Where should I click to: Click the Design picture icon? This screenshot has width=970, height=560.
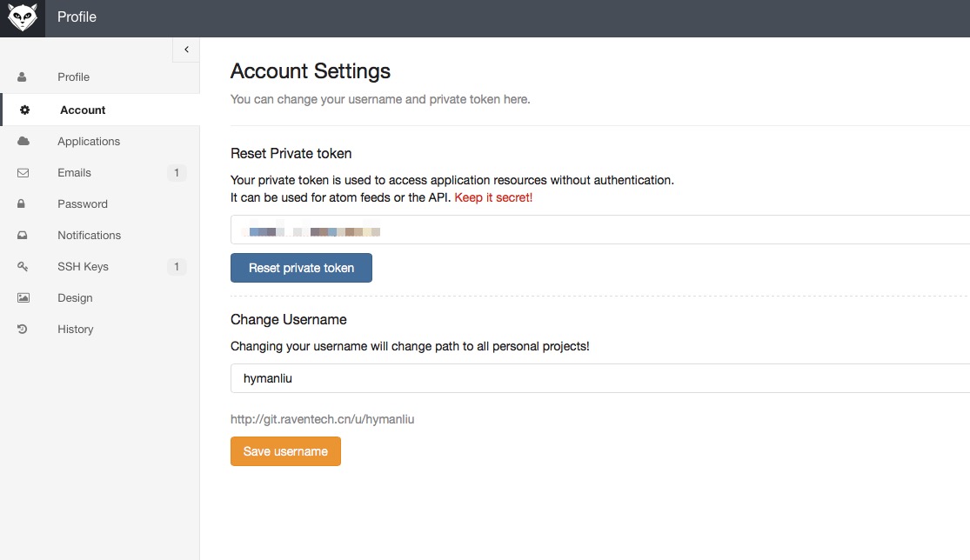click(x=23, y=298)
